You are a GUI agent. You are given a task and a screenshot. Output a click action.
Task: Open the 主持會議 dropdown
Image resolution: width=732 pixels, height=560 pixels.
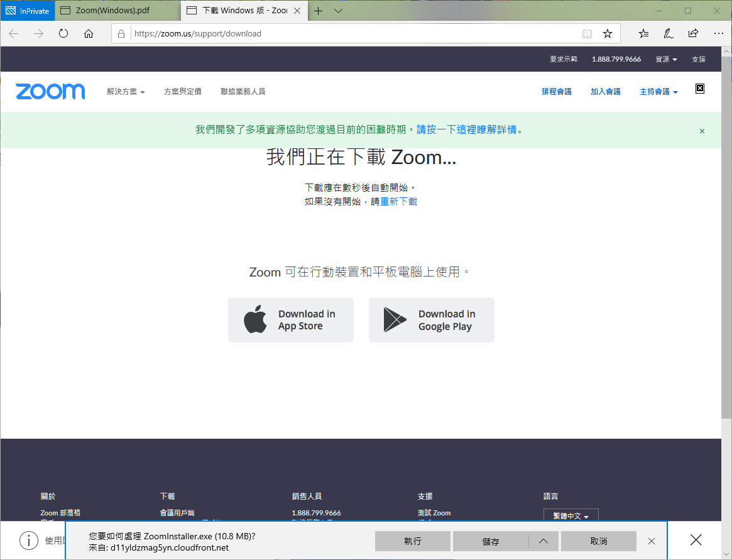click(x=657, y=91)
